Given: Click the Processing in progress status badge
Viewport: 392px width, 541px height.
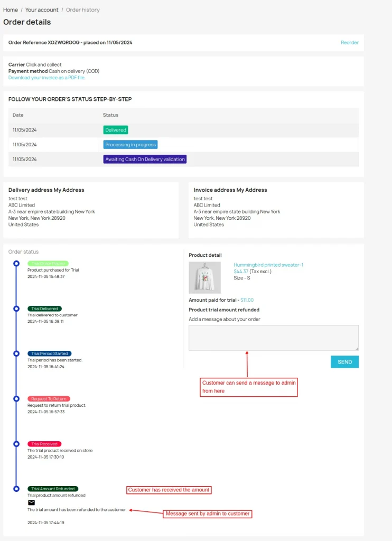Looking at the screenshot, I should point(130,145).
